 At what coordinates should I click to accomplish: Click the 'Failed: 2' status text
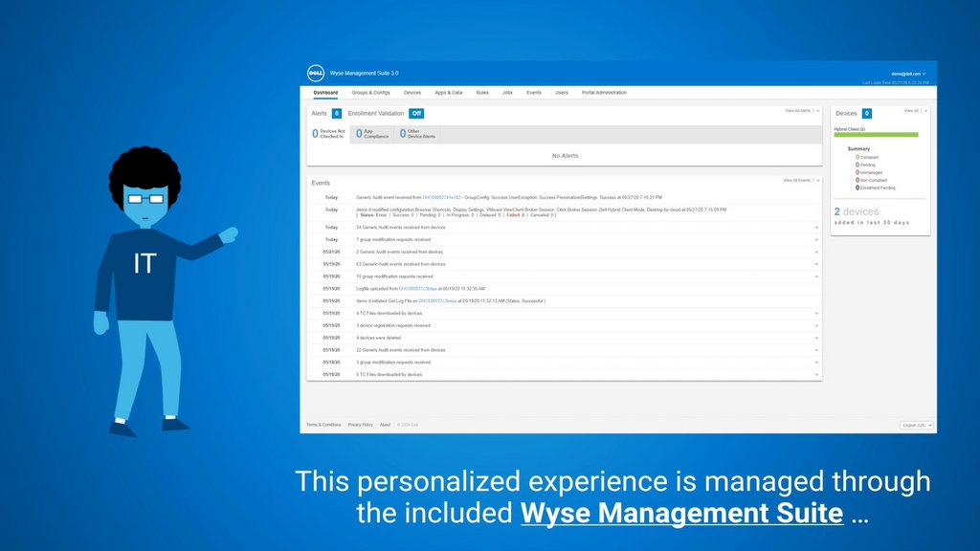pos(516,215)
